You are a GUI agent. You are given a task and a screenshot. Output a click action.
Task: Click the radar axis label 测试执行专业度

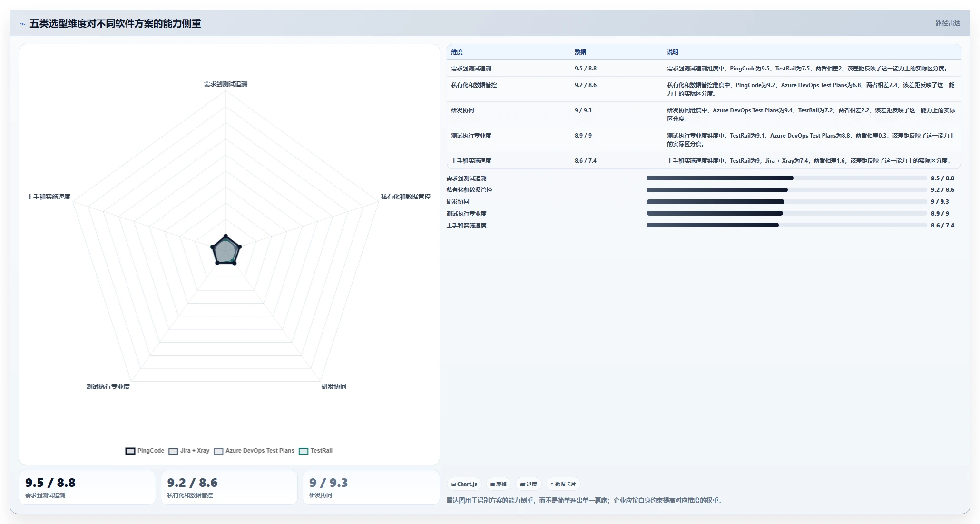click(108, 386)
